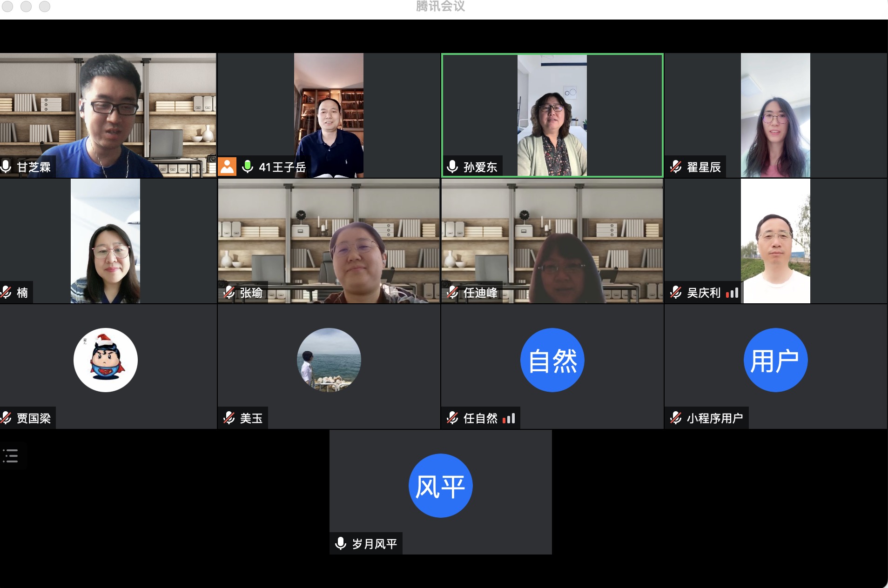This screenshot has width=888, height=588.
Task: Click the 任迪峰 name label
Action: [x=480, y=293]
